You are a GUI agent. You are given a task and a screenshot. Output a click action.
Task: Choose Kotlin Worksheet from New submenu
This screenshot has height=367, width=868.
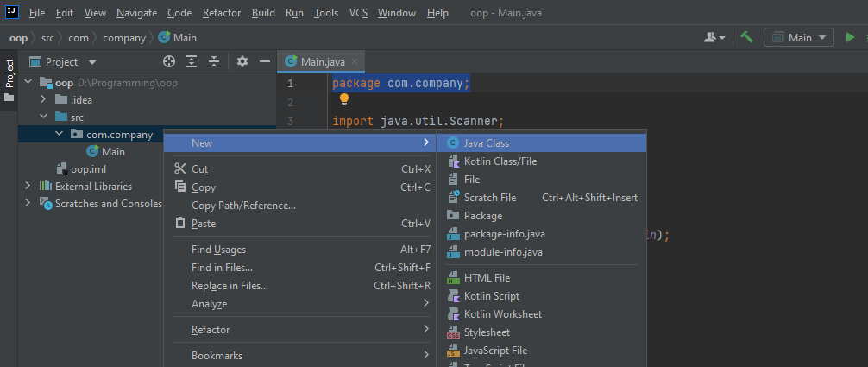click(541, 314)
